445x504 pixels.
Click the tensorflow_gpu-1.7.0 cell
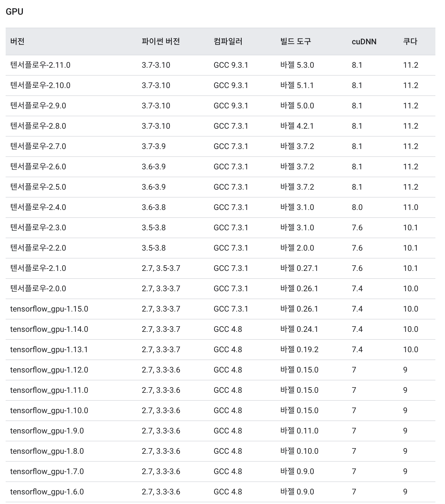(47, 472)
